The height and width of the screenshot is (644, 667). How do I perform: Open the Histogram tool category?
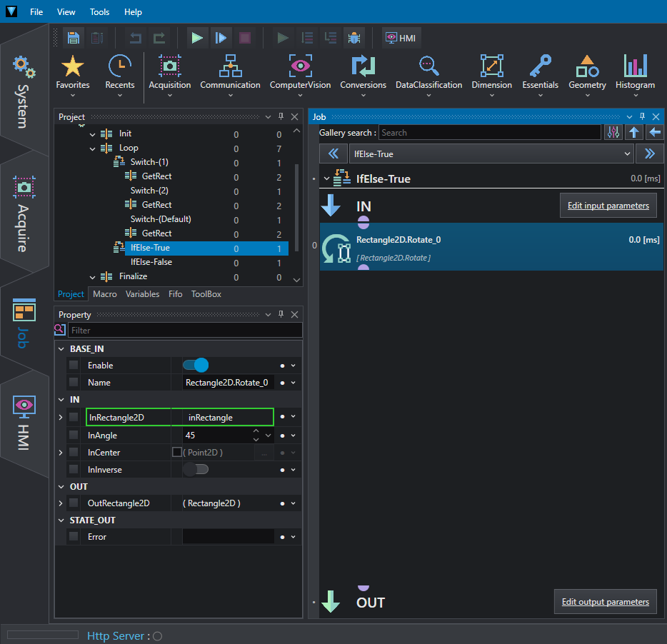click(635, 75)
